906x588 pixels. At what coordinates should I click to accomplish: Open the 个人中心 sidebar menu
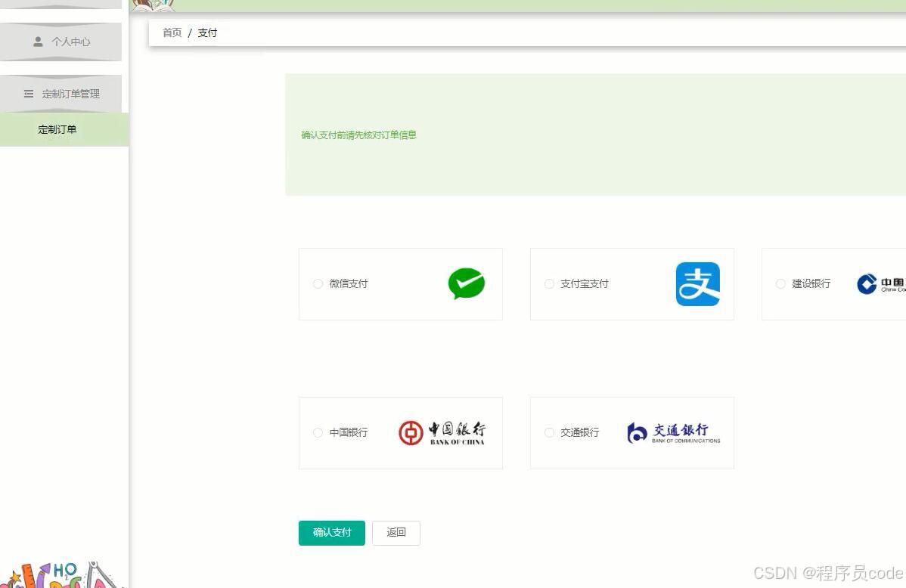click(61, 42)
